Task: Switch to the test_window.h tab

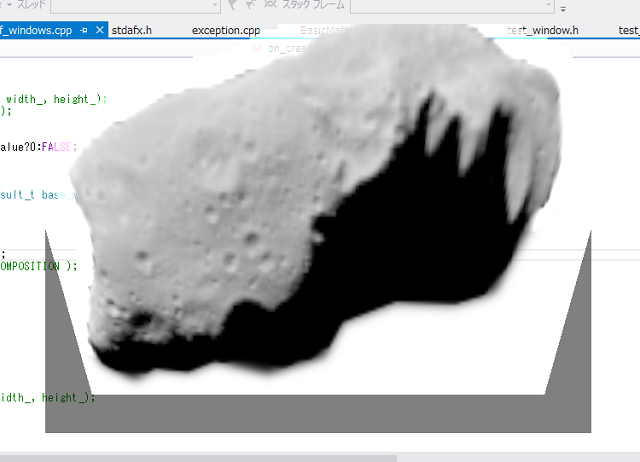Action: click(542, 30)
